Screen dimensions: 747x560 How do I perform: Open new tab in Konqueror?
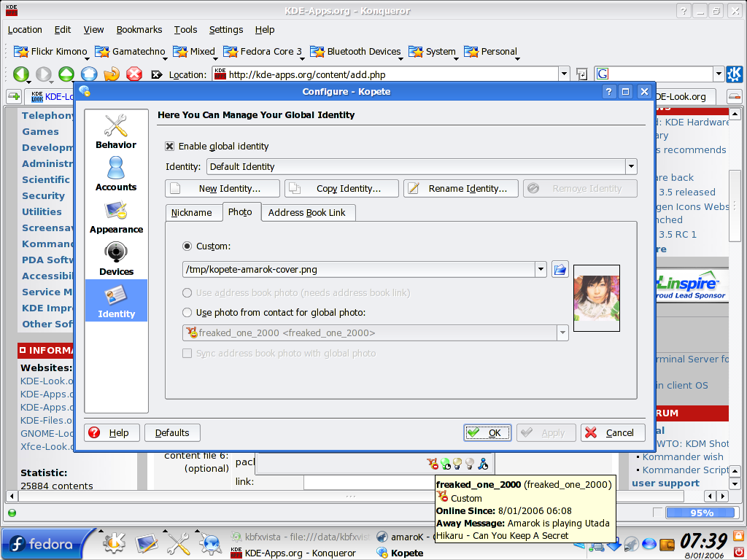tap(14, 96)
